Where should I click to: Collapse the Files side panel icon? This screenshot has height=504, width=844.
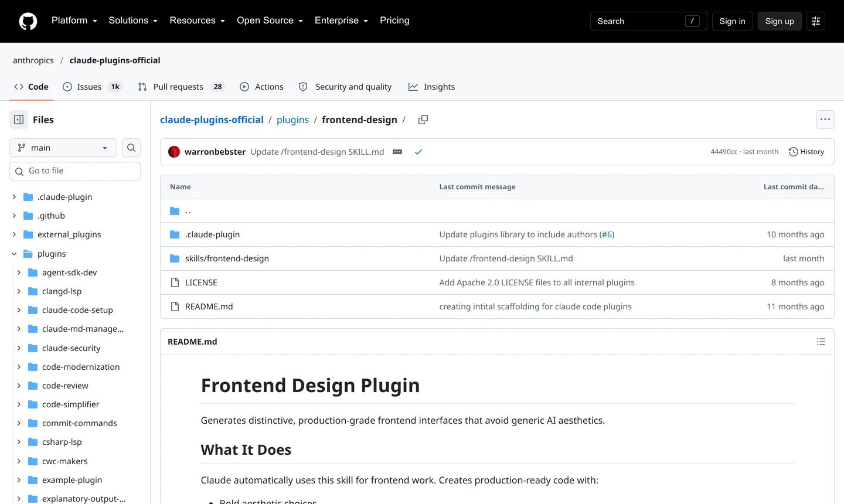[19, 120]
